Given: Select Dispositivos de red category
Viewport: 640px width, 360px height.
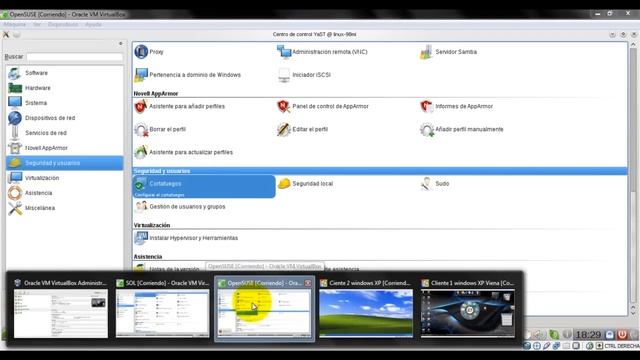Looking at the screenshot, I should [64, 118].
